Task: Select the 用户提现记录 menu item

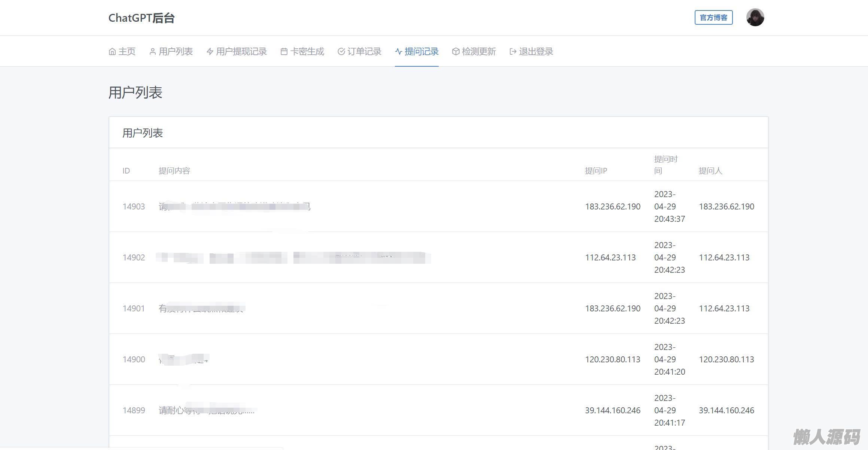Action: pos(241,52)
